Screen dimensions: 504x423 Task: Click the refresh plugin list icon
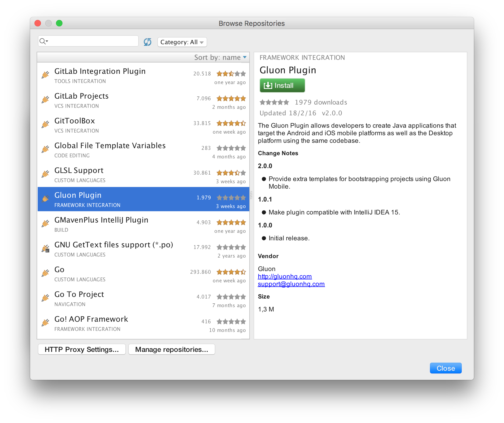[148, 42]
